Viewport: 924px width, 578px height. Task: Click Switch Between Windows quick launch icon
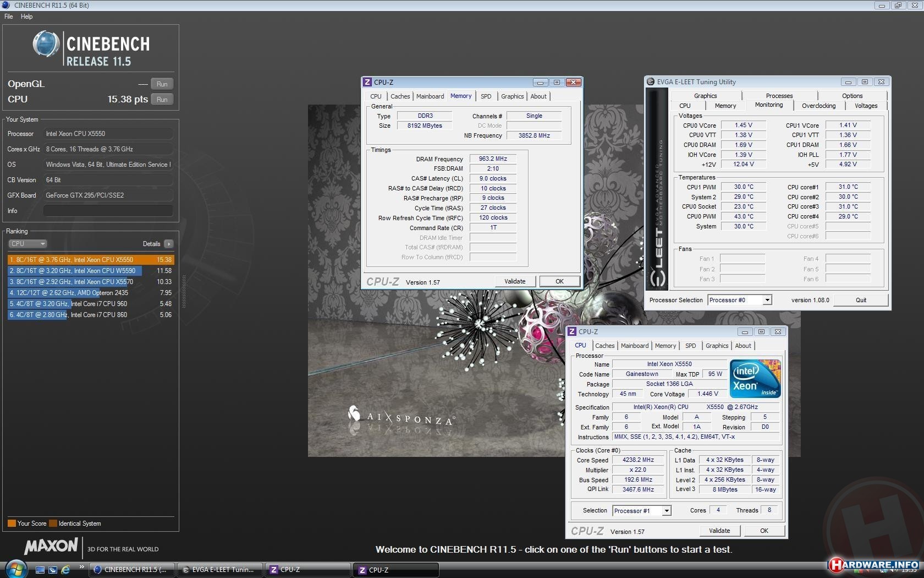point(53,570)
